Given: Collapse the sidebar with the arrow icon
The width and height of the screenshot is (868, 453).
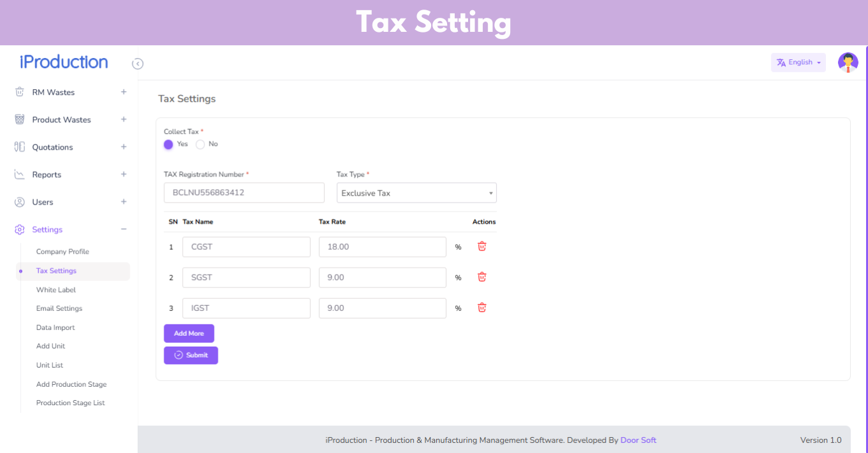Looking at the screenshot, I should (138, 64).
